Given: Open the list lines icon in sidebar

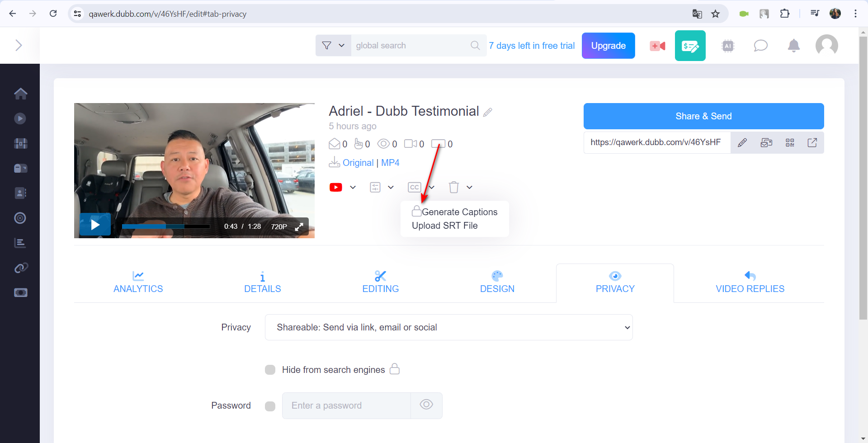Looking at the screenshot, I should 20,243.
